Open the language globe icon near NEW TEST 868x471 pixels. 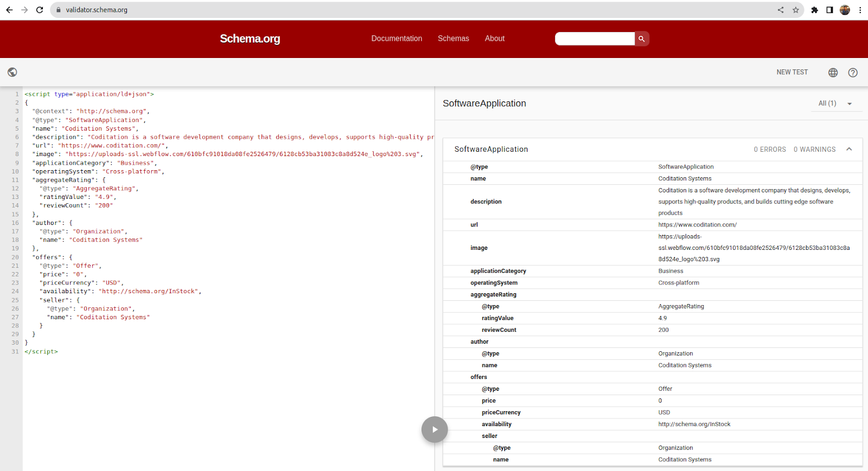point(833,73)
